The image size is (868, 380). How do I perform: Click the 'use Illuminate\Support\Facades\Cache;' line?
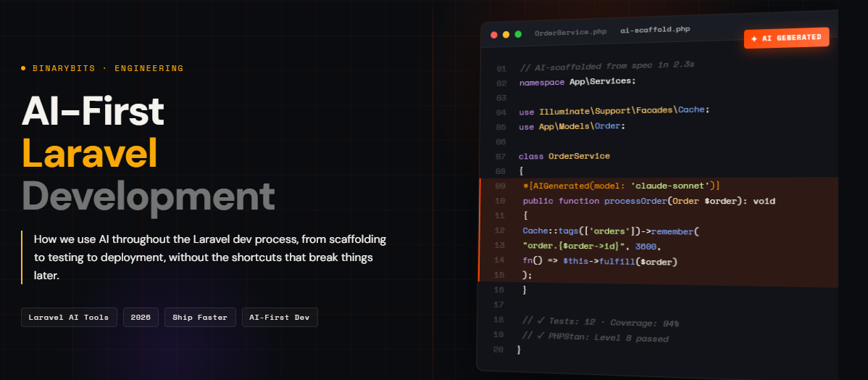click(x=614, y=111)
